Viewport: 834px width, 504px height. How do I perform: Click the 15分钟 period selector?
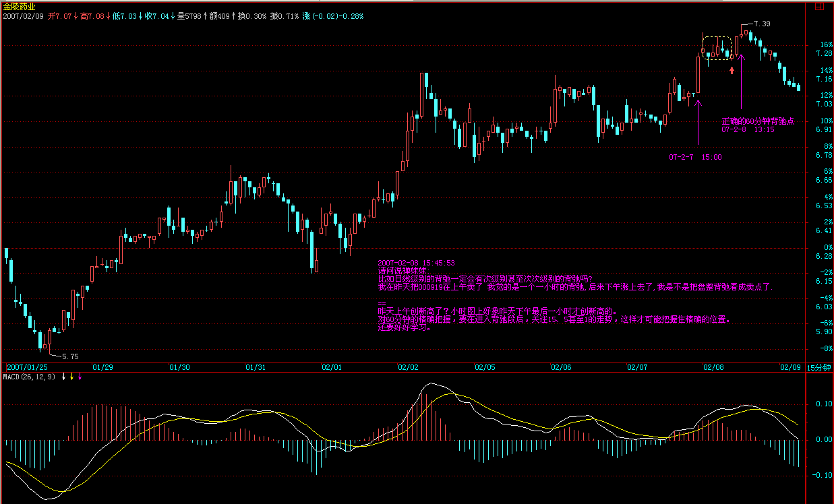[819, 368]
